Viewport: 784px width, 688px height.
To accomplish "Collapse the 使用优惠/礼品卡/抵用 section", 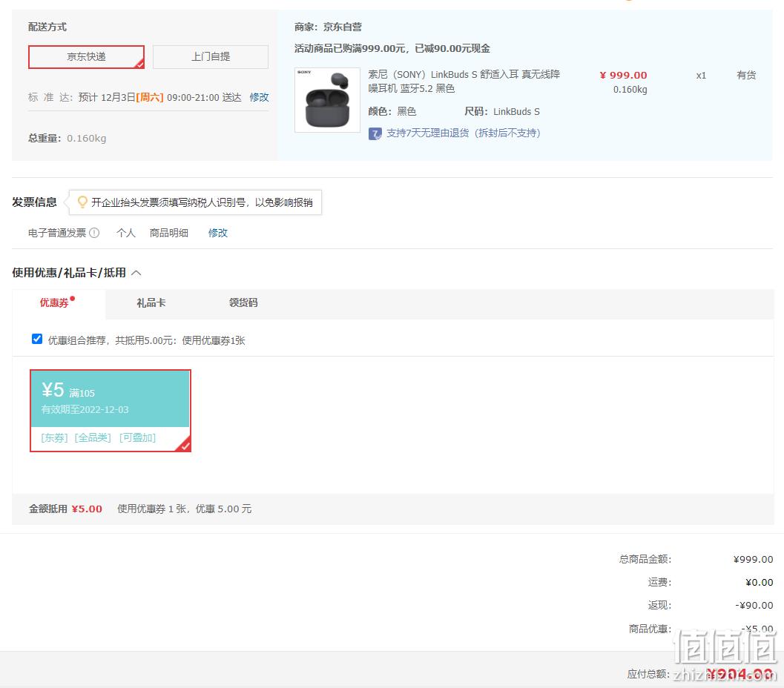I will (136, 273).
